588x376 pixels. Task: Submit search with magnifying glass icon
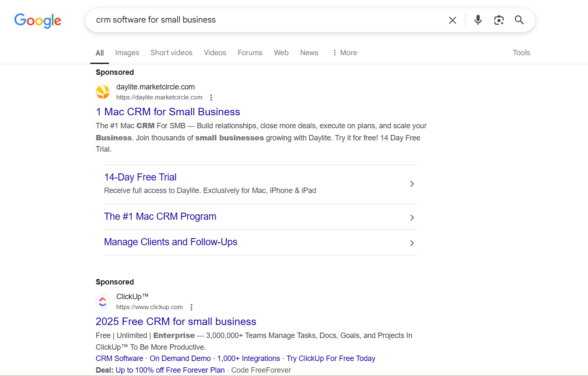pos(519,20)
